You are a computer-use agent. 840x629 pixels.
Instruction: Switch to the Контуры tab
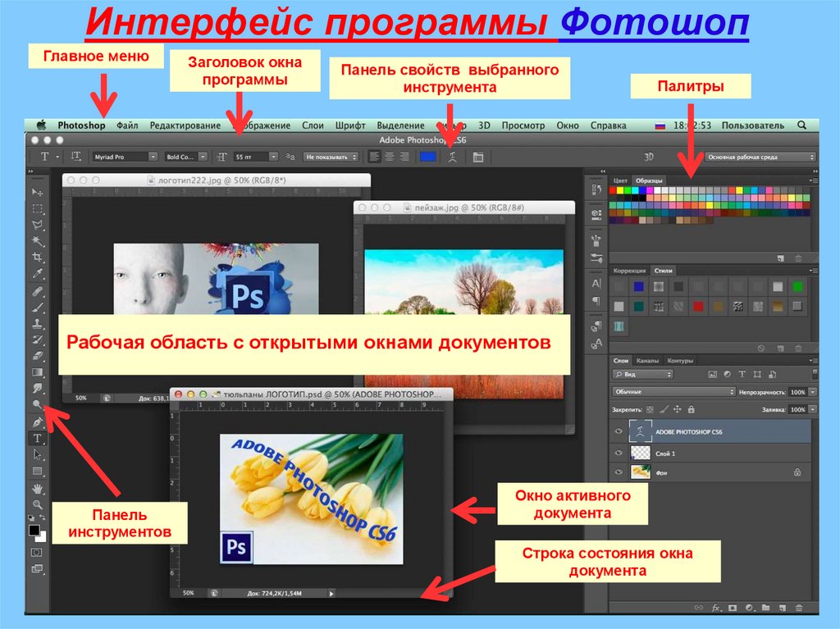(x=680, y=361)
